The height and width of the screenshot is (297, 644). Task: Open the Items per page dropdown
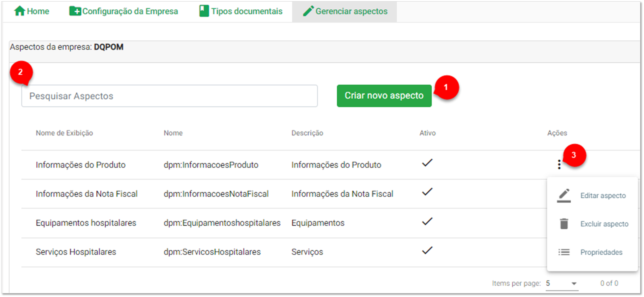[562, 283]
